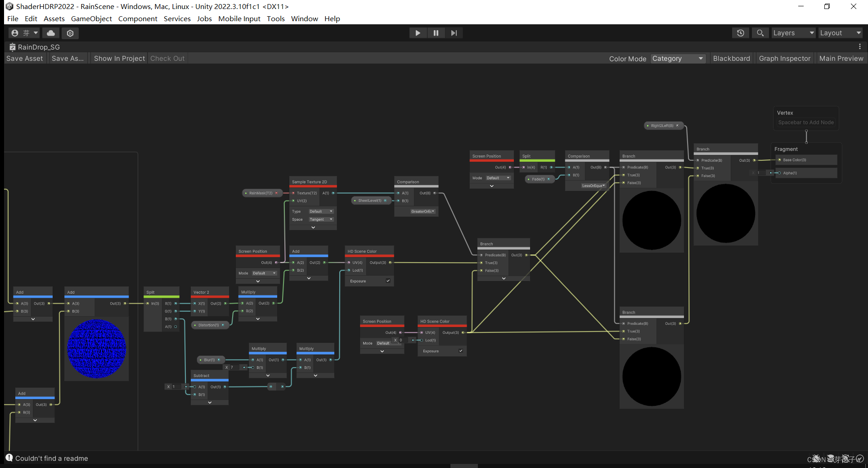Open the account icon dropdown
The height and width of the screenshot is (468, 868).
[24, 33]
